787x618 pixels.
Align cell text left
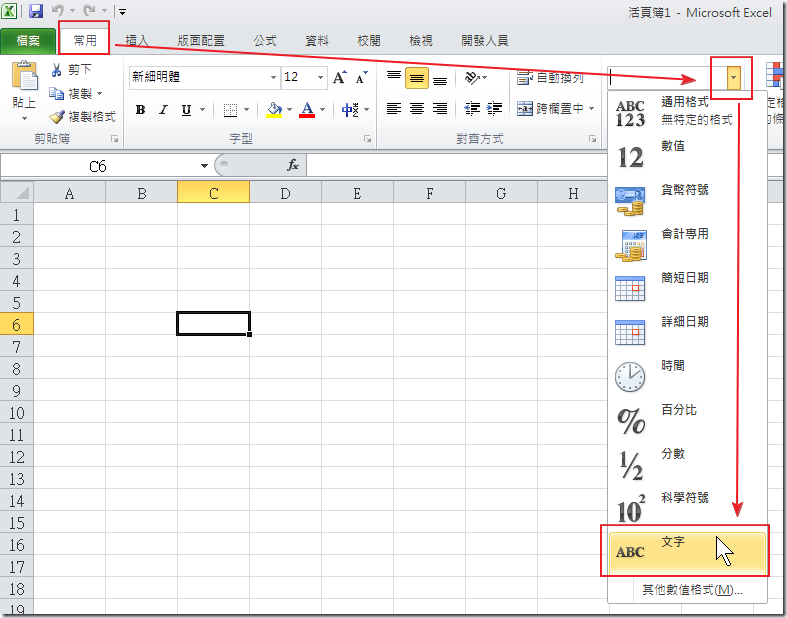click(394, 108)
